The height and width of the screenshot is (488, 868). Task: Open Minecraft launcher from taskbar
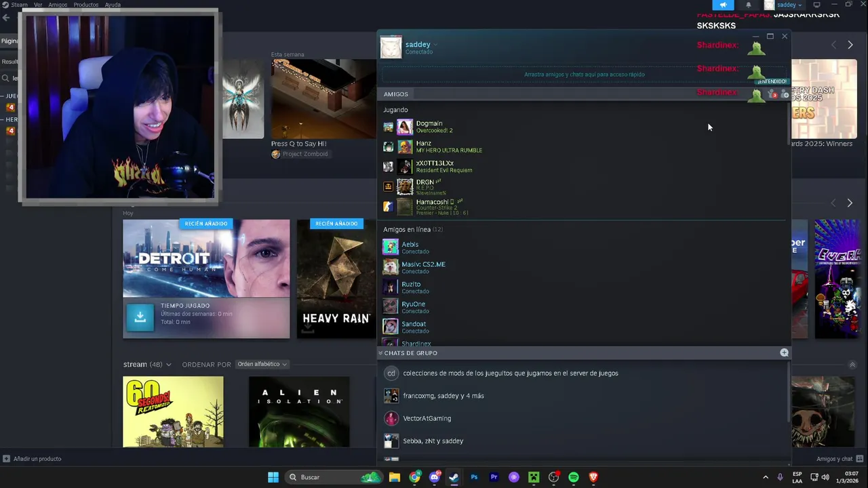534,477
